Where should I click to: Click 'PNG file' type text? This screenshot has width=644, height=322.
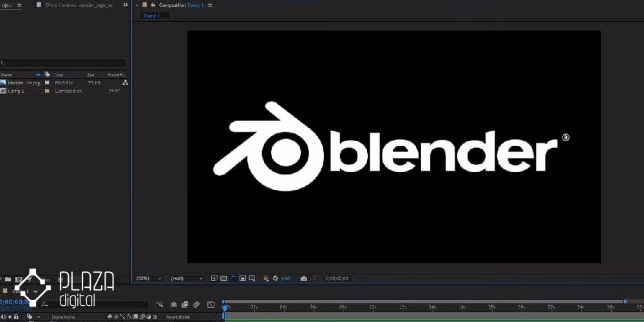click(64, 82)
